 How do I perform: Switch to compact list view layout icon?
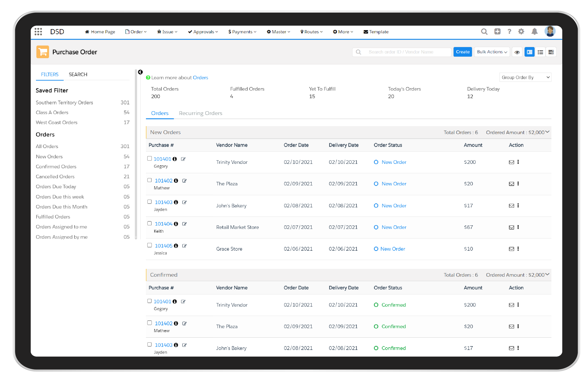[x=541, y=52]
